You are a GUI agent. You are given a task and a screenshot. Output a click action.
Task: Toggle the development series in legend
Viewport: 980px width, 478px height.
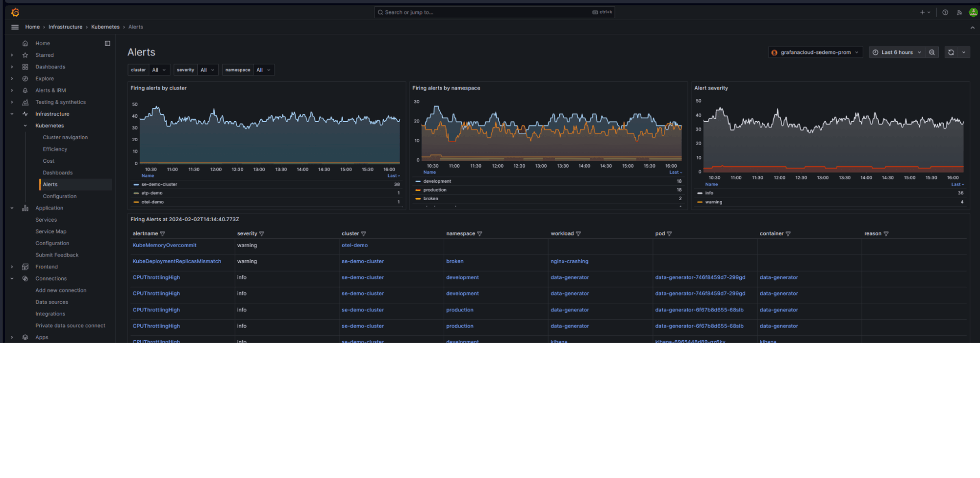pyautogui.click(x=437, y=181)
